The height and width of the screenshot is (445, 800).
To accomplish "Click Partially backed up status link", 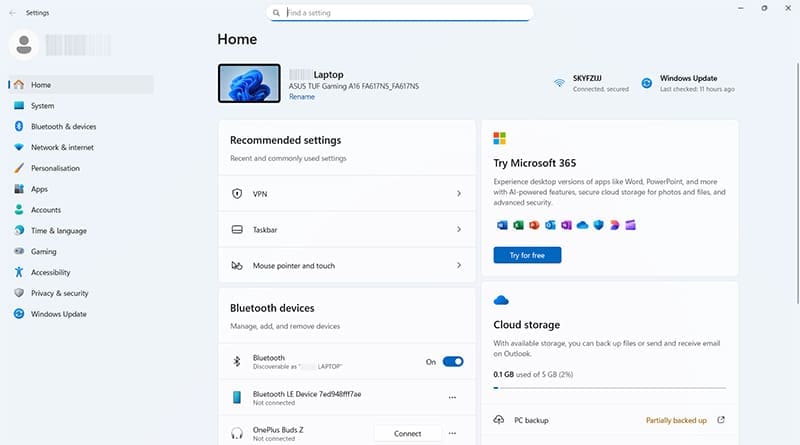I will point(676,420).
